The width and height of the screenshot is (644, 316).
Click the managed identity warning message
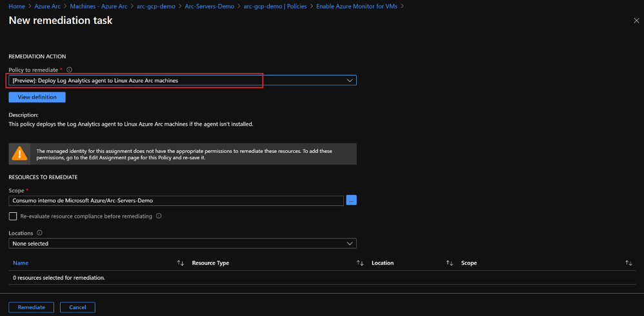pos(185,154)
